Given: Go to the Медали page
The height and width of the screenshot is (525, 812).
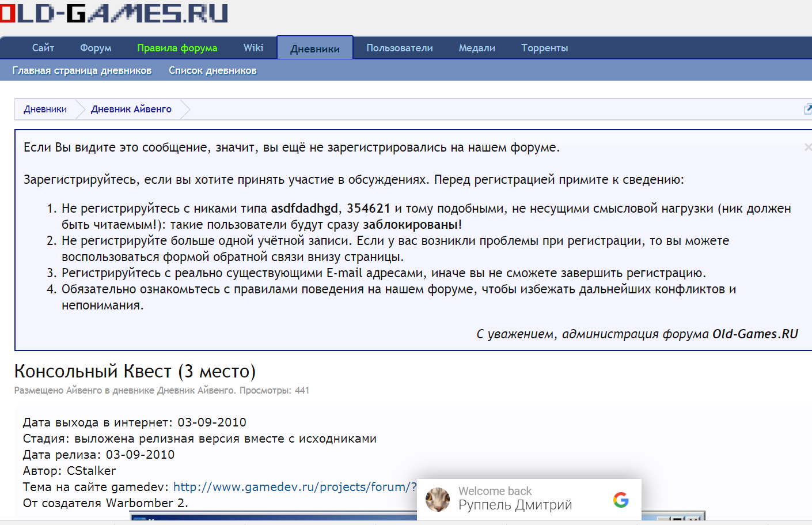Looking at the screenshot, I should [x=477, y=48].
